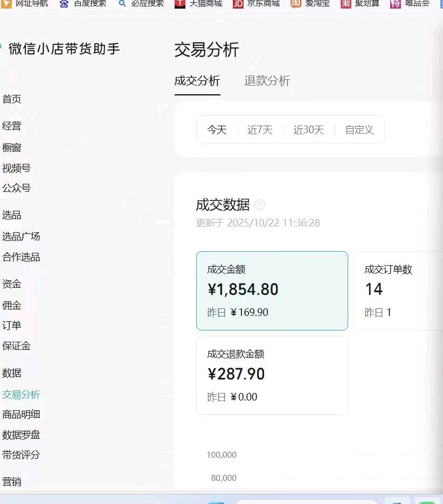Click the 百度搜索 bookmark icon
443x504 pixels.
pos(64,4)
